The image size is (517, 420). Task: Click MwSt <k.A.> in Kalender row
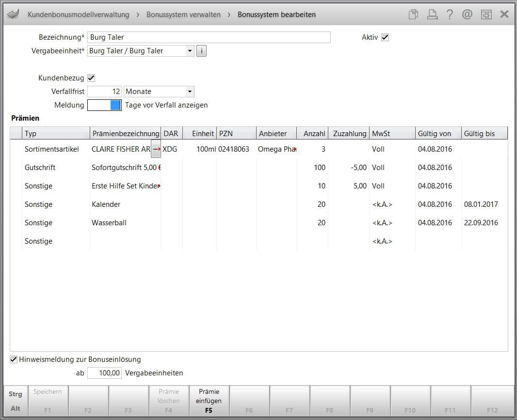point(382,204)
